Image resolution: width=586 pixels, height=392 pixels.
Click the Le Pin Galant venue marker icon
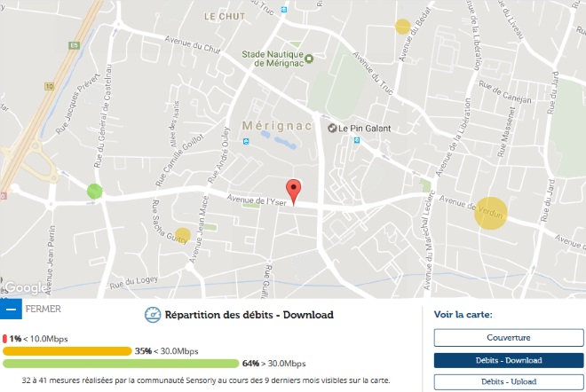pos(332,129)
